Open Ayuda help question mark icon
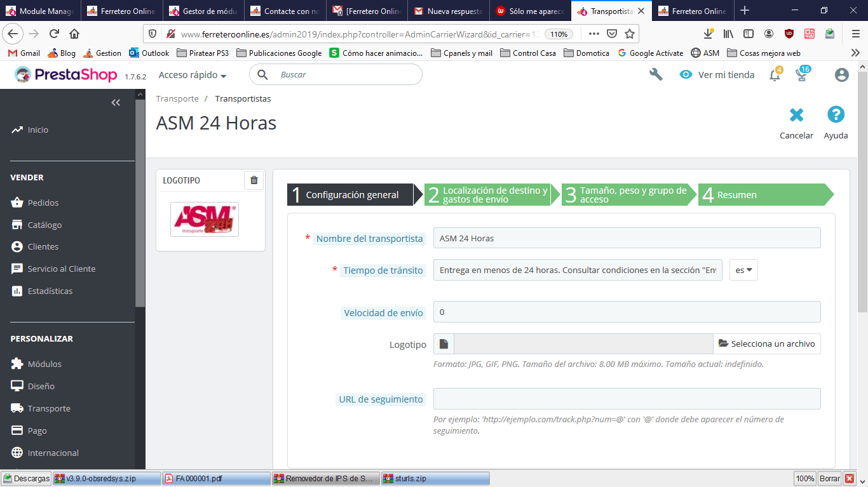Viewport: 868px width, 487px height. 836,115
